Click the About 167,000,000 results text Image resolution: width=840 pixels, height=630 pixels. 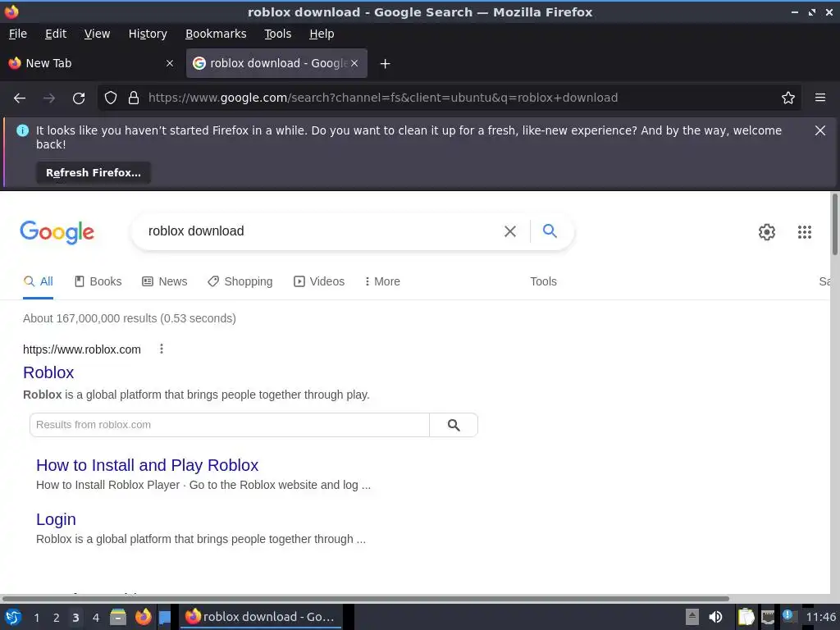129,318
